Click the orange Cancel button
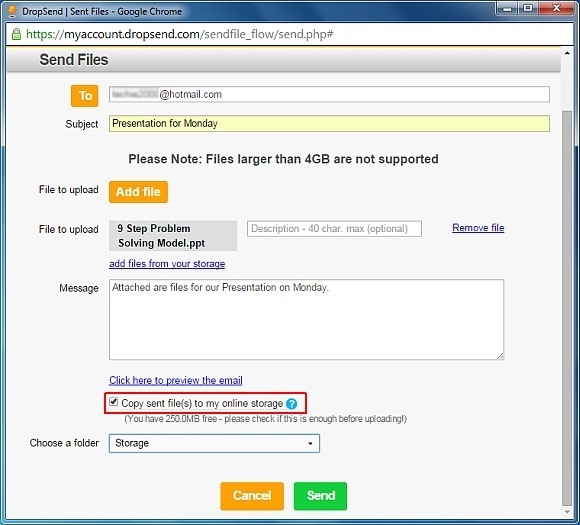The image size is (580, 525). pyautogui.click(x=252, y=496)
